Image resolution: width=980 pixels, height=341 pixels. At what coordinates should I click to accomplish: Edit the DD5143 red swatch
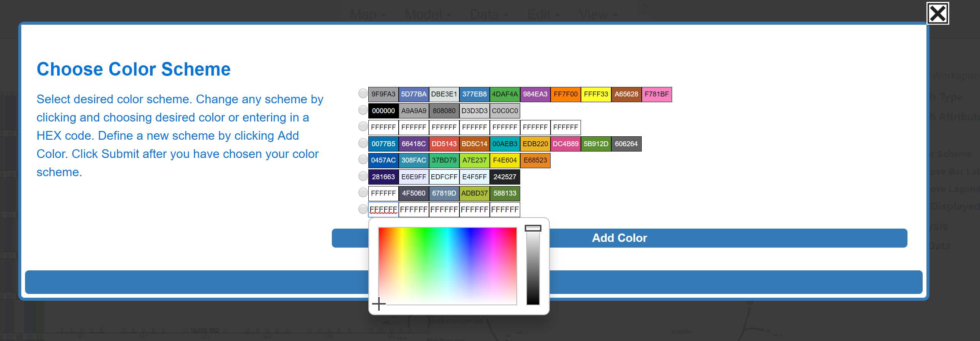click(x=444, y=144)
